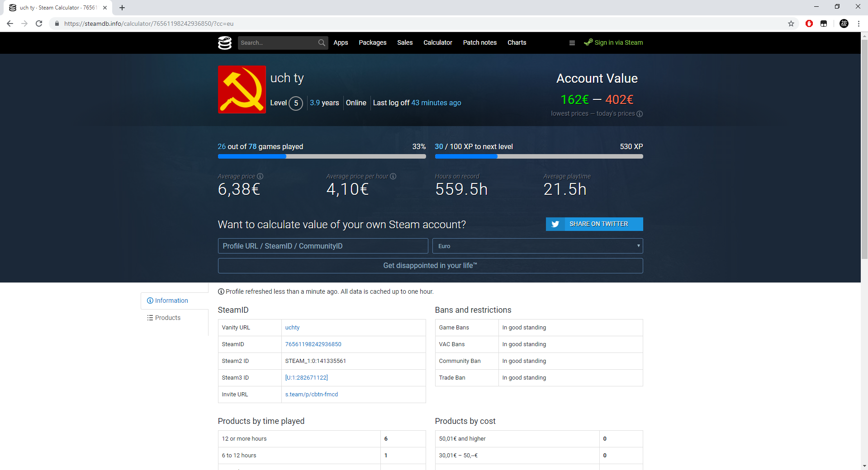Click the Trade Ban row label
868x470 pixels.
pos(452,378)
